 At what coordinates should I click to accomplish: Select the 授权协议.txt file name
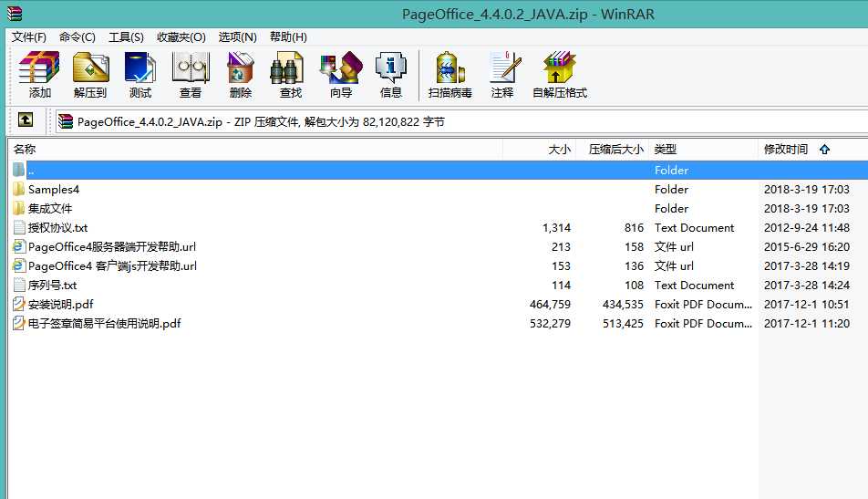tap(57, 228)
